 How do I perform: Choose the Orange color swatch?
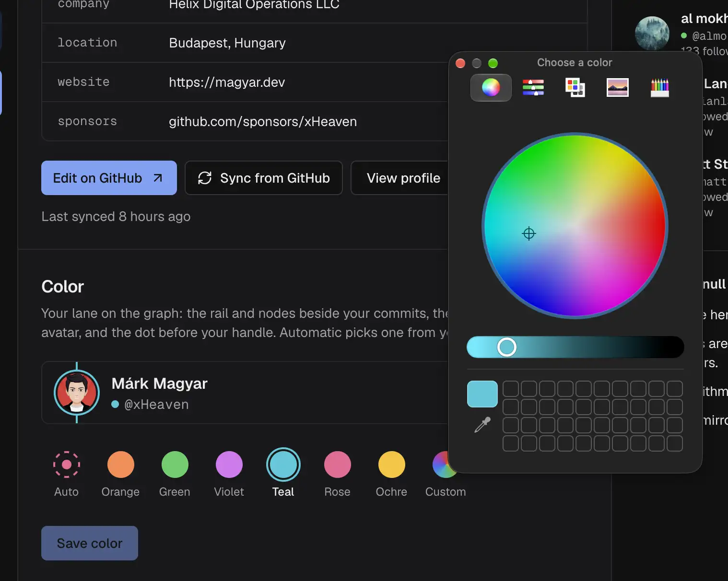coord(121,465)
